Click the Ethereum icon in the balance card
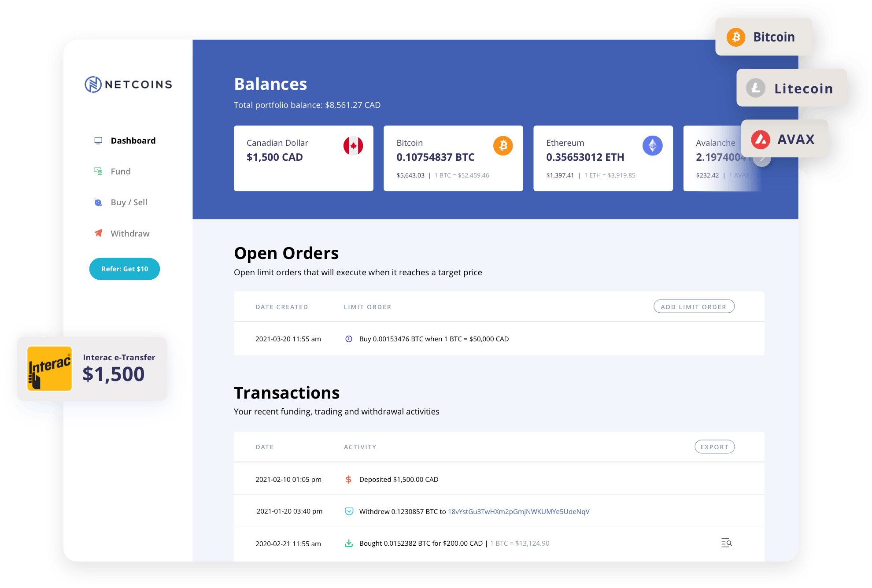This screenshot has width=872, height=588. coord(653,145)
